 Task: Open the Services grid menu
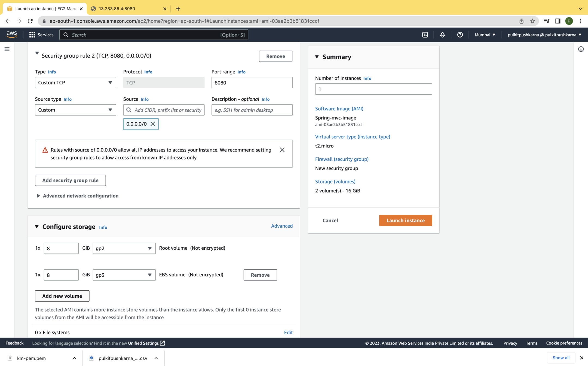(41, 35)
